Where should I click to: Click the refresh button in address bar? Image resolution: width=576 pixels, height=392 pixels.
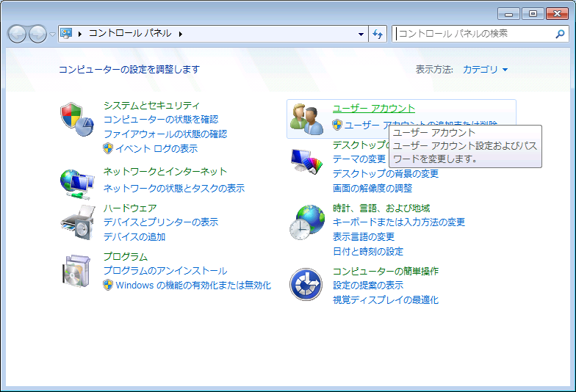pyautogui.click(x=378, y=34)
